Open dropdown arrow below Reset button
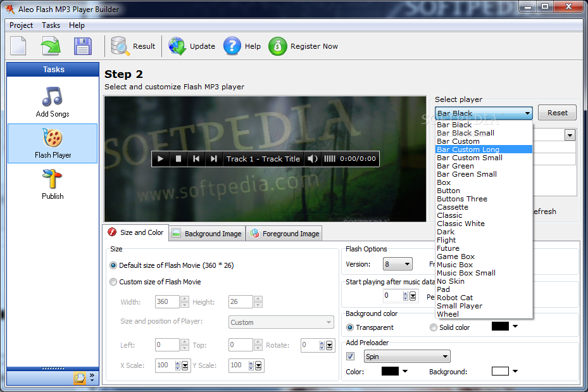The image size is (588, 392). 570,135
